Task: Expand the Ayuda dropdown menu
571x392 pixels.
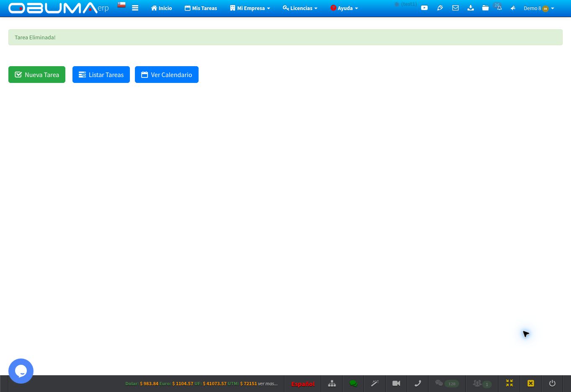Action: pos(344,8)
